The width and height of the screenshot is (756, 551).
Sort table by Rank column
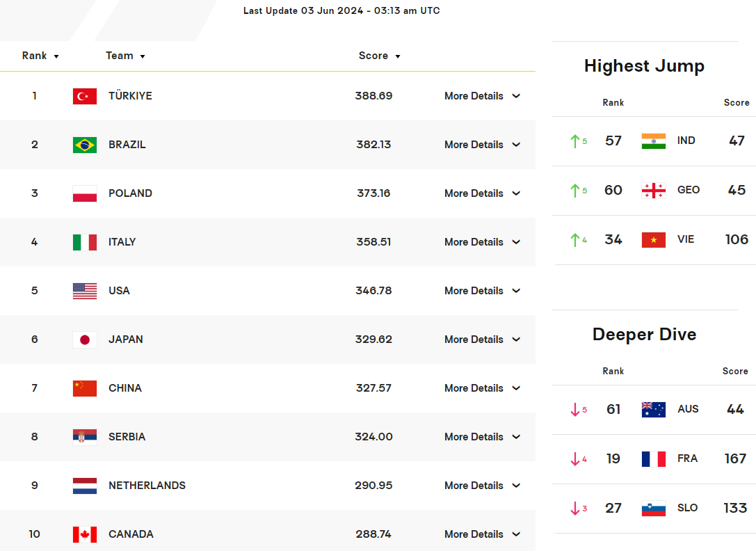point(40,56)
